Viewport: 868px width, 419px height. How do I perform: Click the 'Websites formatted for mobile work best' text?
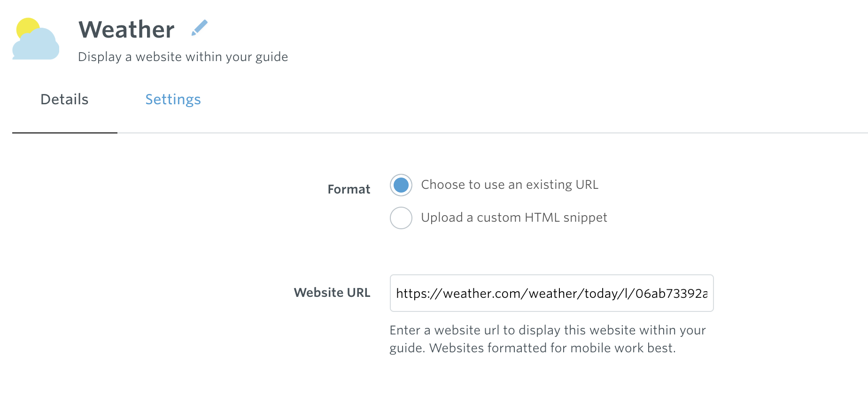[x=552, y=348]
